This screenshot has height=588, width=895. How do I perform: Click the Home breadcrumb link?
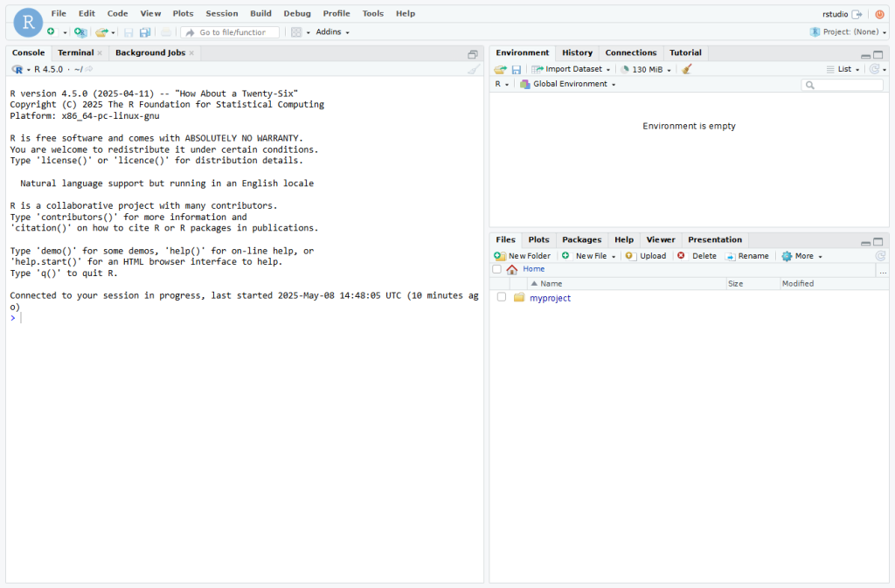pos(534,269)
